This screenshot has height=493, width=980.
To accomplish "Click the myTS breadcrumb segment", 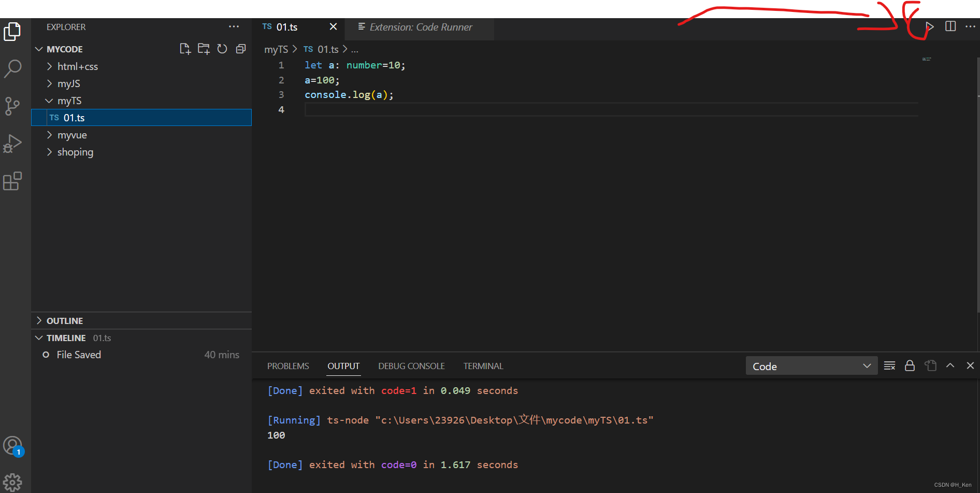I will (x=276, y=49).
